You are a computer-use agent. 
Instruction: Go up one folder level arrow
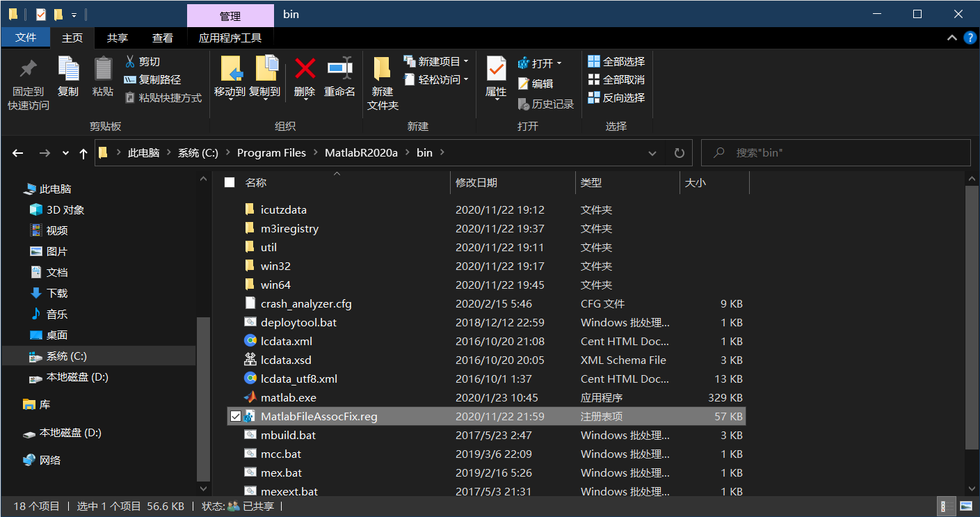83,153
